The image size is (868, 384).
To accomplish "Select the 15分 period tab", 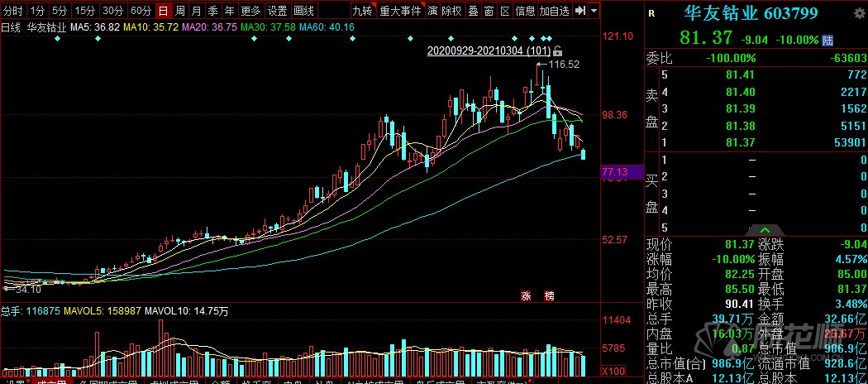I will [x=85, y=11].
